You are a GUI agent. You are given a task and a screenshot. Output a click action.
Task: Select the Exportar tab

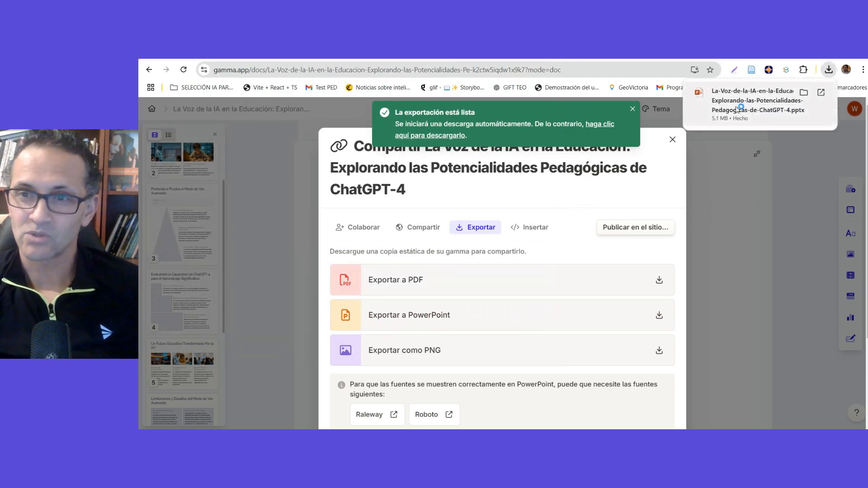pos(475,227)
